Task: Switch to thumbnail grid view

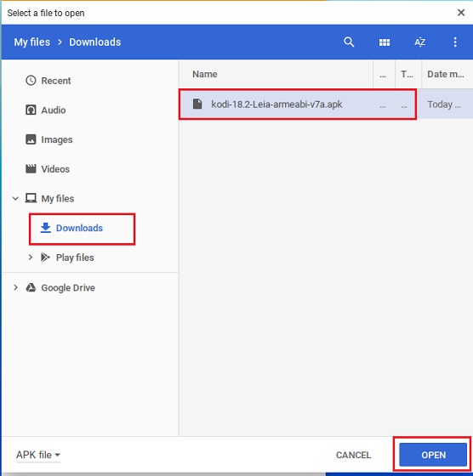Action: (385, 42)
